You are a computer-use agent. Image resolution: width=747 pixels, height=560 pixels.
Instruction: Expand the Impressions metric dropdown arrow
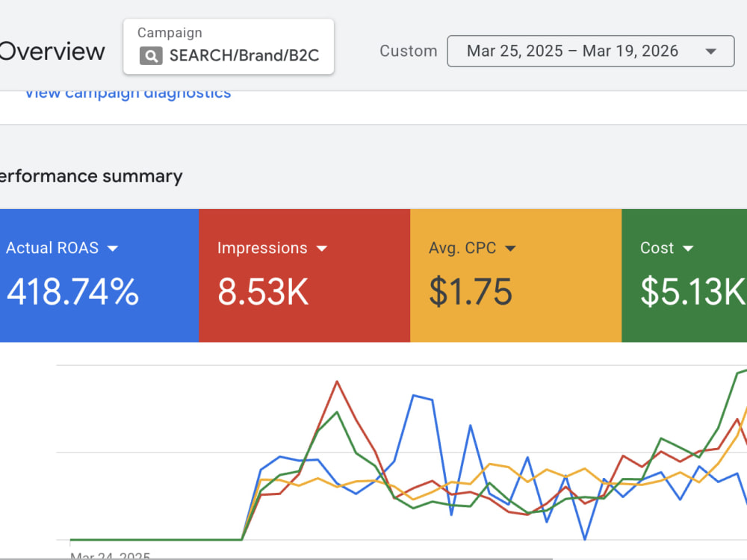click(x=322, y=248)
